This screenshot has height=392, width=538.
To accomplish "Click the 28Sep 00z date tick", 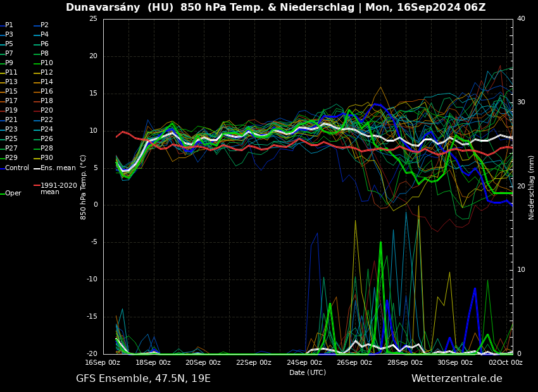I will pyautogui.click(x=405, y=363).
